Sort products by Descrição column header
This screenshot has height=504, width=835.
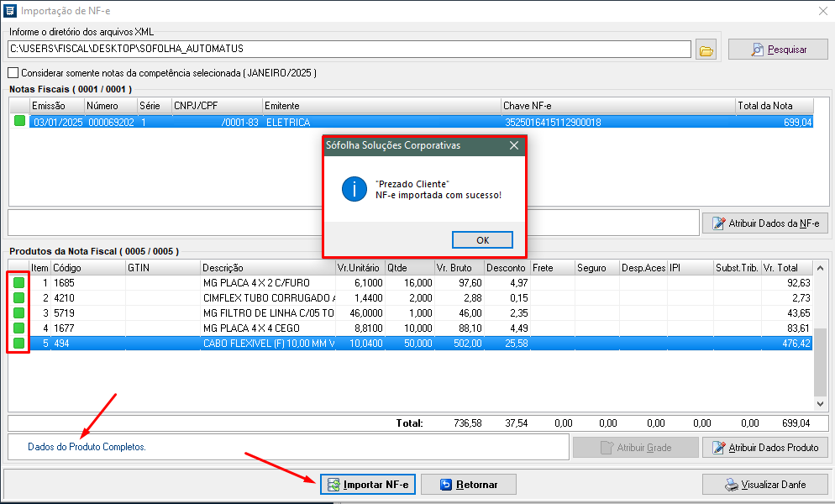point(266,268)
